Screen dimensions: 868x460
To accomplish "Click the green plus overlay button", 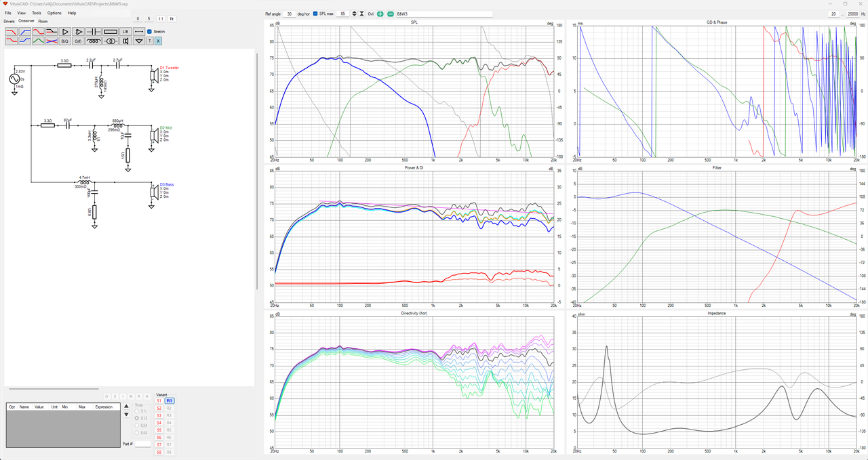I will (x=380, y=14).
